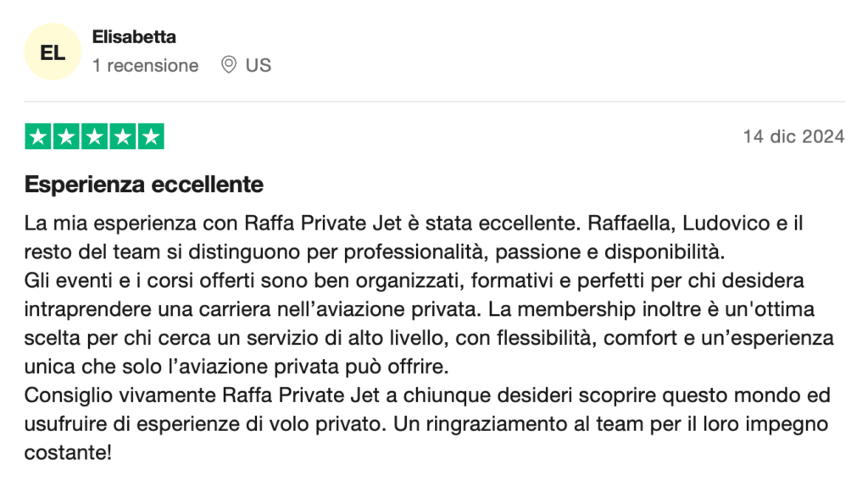Click the first green rating star
Screen dimensions: 868x481
pos(38,136)
